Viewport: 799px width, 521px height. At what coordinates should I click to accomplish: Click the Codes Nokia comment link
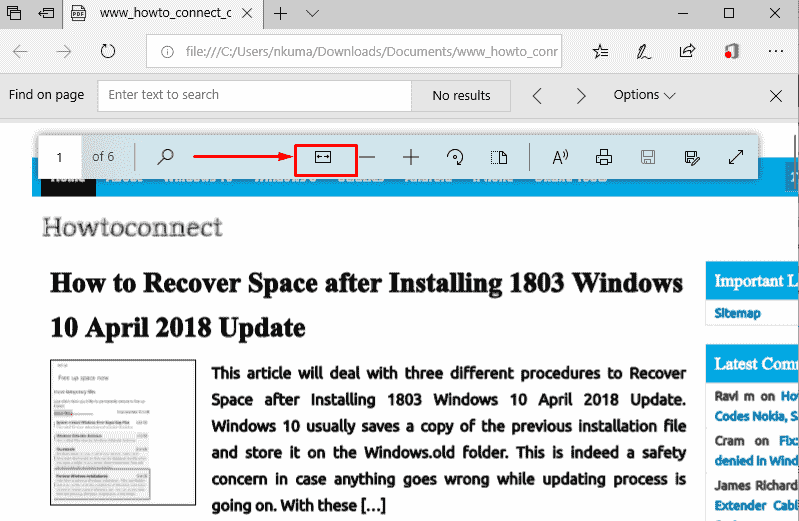coord(756,416)
